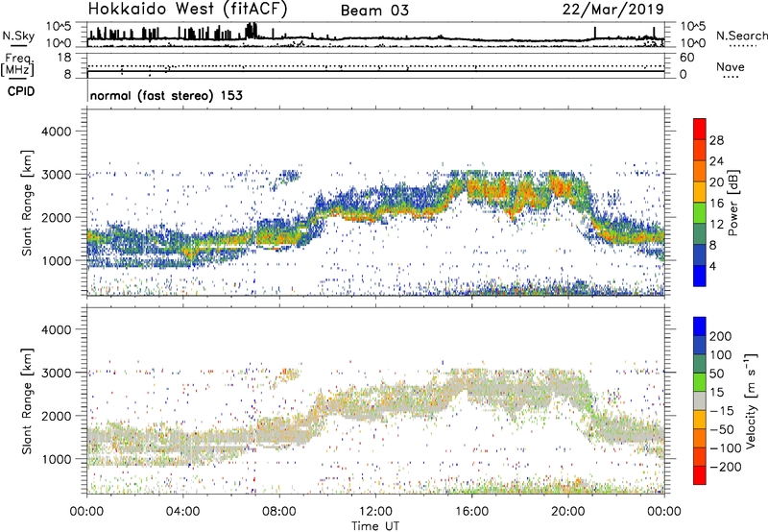Screen dimensions: 768x532
Task: Click the 'Nave' legend label
Action: (x=731, y=66)
